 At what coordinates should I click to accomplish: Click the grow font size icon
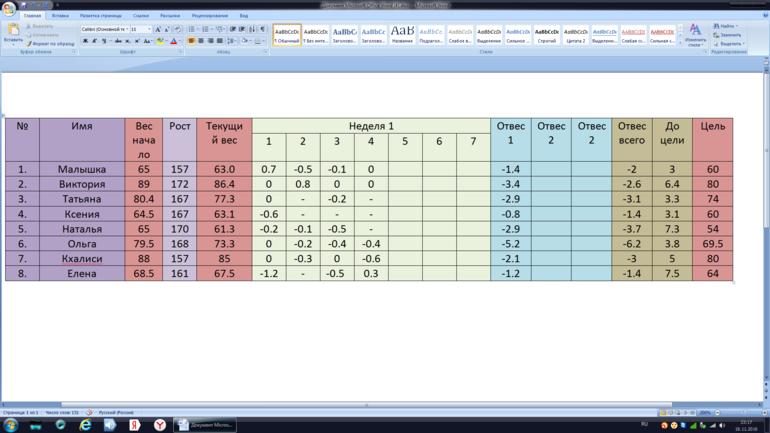pos(158,30)
